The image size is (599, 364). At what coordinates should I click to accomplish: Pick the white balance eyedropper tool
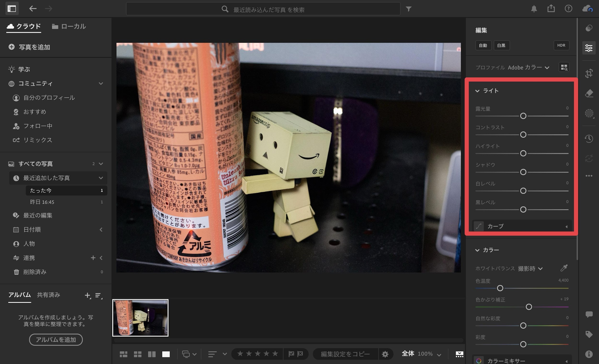click(564, 268)
